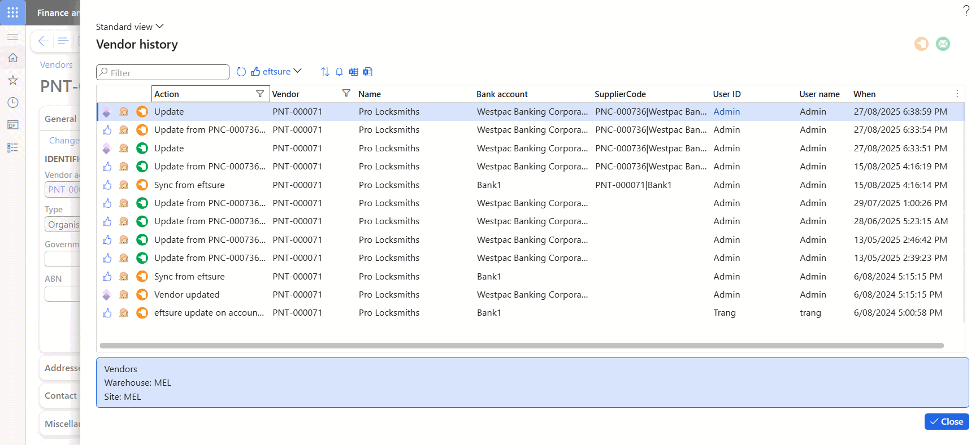Image resolution: width=980 pixels, height=445 pixels.
Task: Click the green envelope mail icon
Action: point(943,43)
